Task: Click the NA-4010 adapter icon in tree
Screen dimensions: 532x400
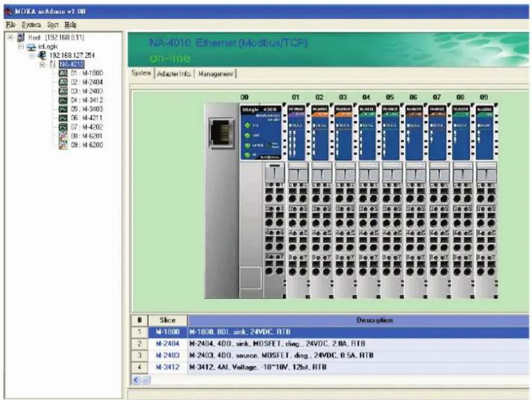Action: 52,64
